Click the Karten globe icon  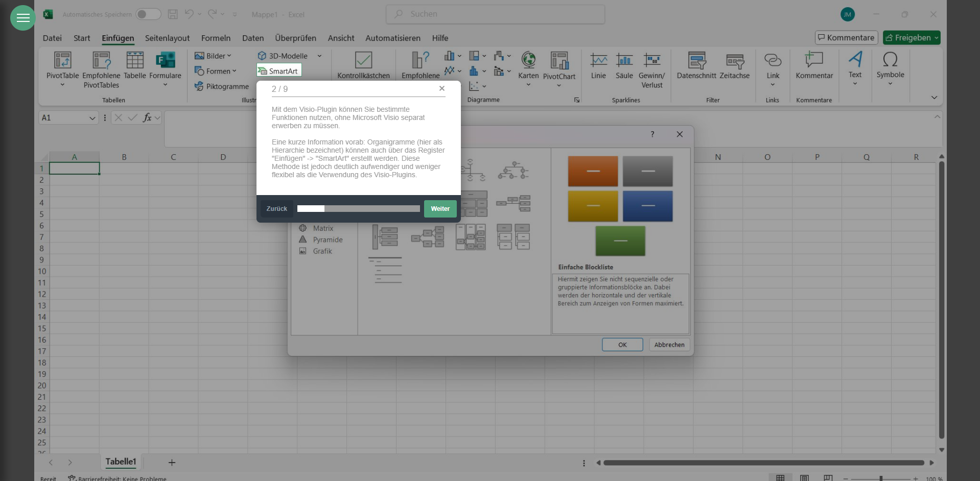(x=528, y=60)
